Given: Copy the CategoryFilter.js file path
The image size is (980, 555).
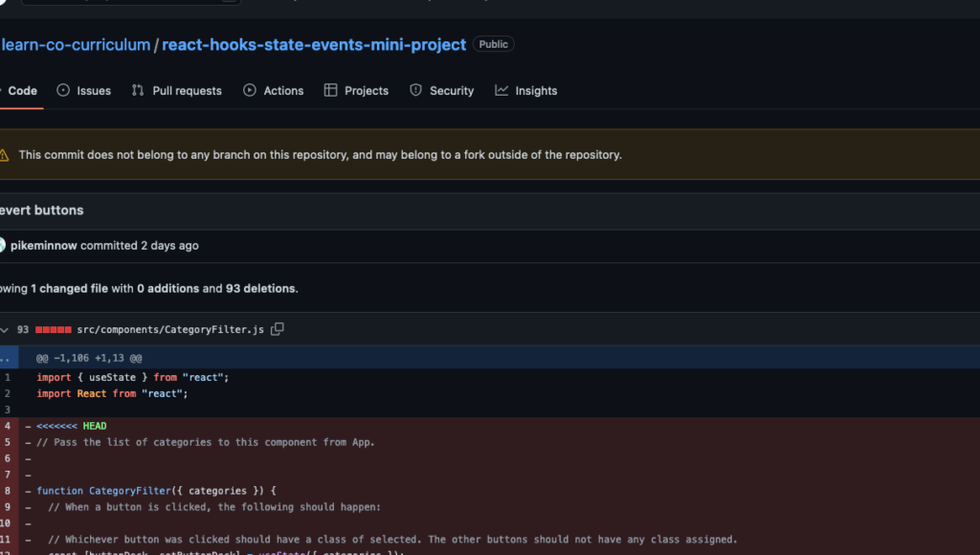Looking at the screenshot, I should [x=278, y=329].
